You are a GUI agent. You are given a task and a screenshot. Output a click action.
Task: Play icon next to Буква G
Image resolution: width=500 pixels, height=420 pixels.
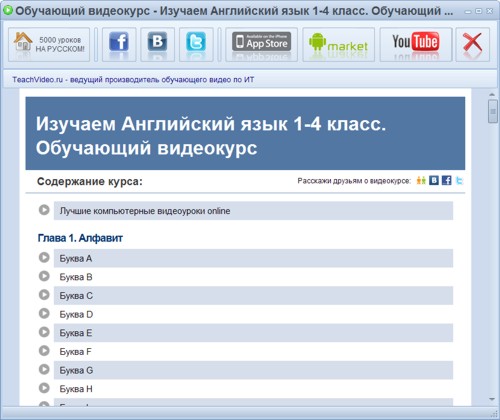tap(44, 369)
